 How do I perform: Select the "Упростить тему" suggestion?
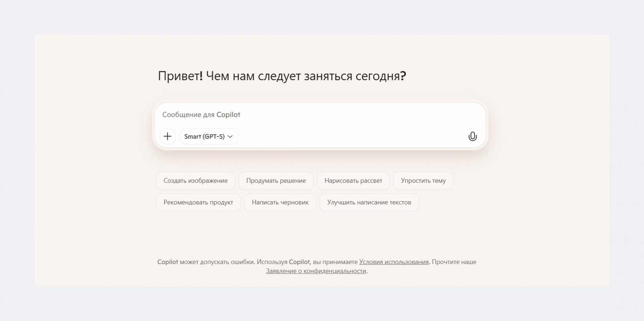pos(423,181)
